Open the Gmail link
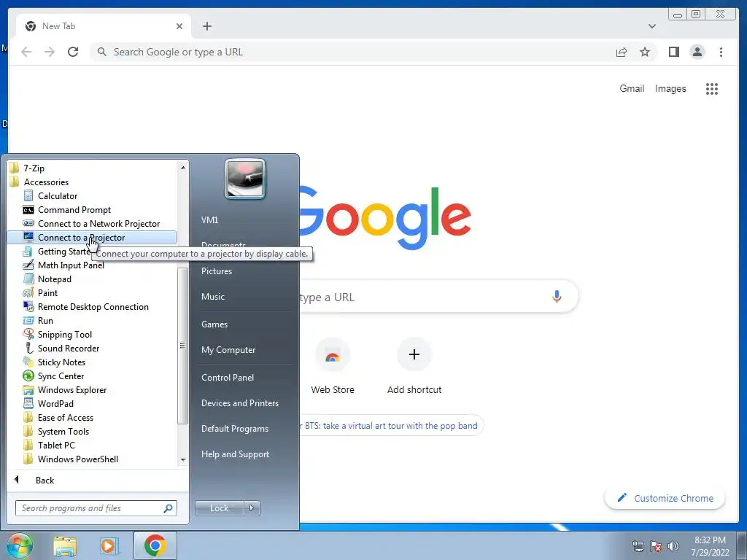This screenshot has width=747, height=560. (x=632, y=88)
